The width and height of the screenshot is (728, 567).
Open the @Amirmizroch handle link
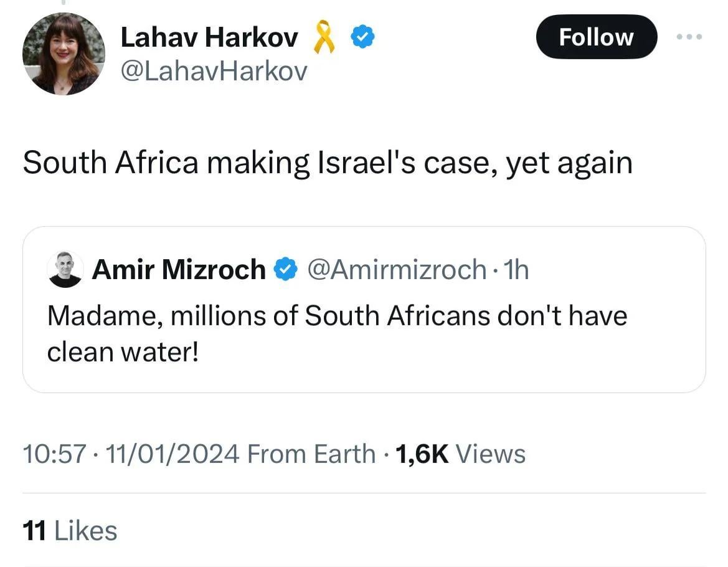coord(397,269)
